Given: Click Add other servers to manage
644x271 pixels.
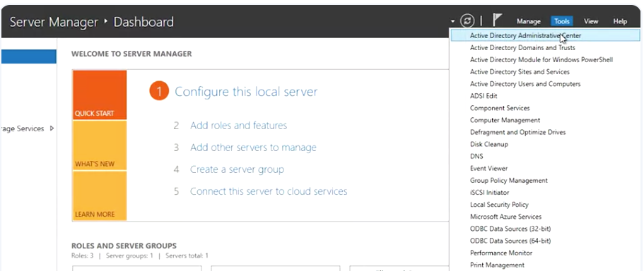Looking at the screenshot, I should coord(253,147).
